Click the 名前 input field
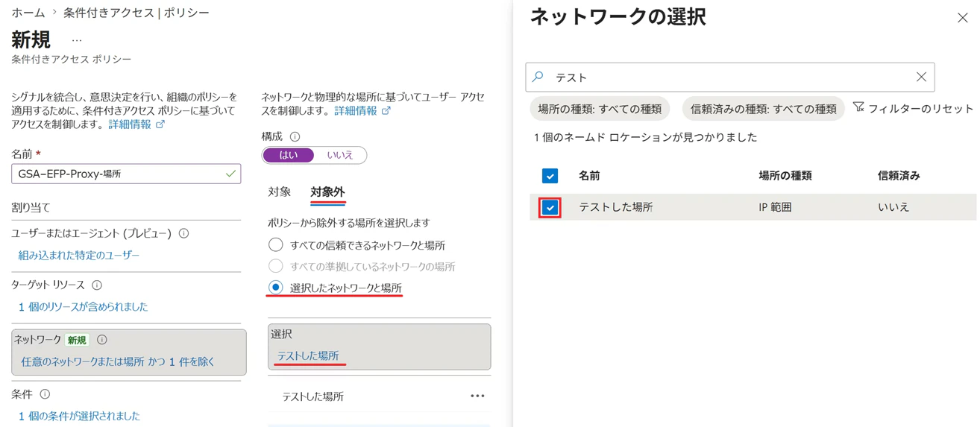The width and height of the screenshot is (980, 427). point(126,174)
